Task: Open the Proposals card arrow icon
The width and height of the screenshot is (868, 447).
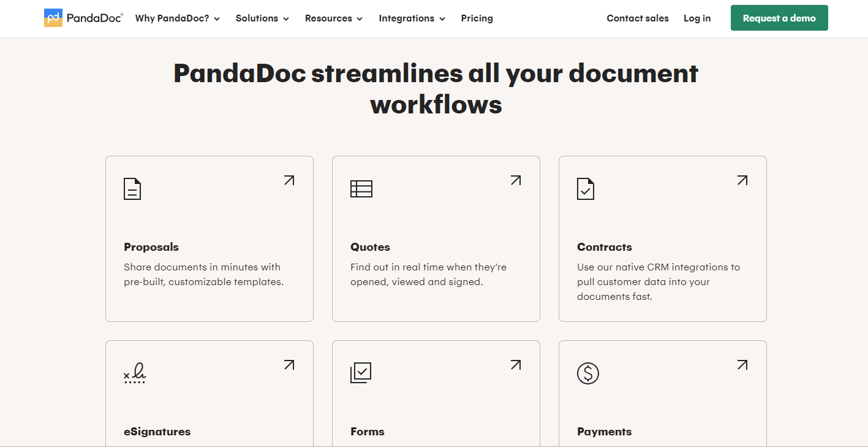Action: [289, 180]
